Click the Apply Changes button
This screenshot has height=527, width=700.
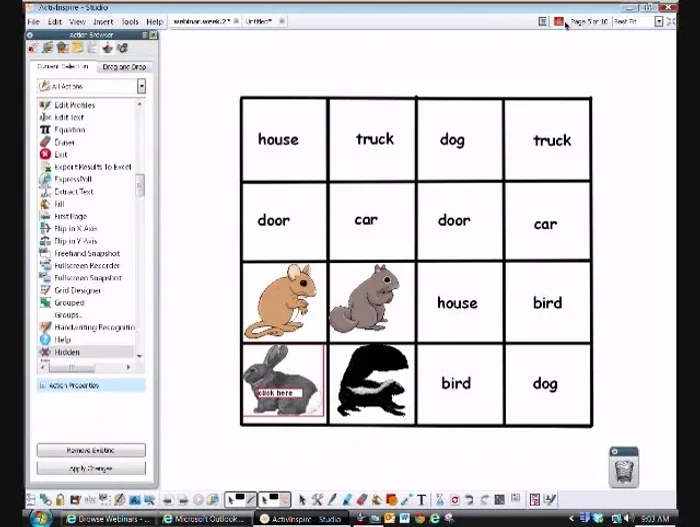point(91,468)
